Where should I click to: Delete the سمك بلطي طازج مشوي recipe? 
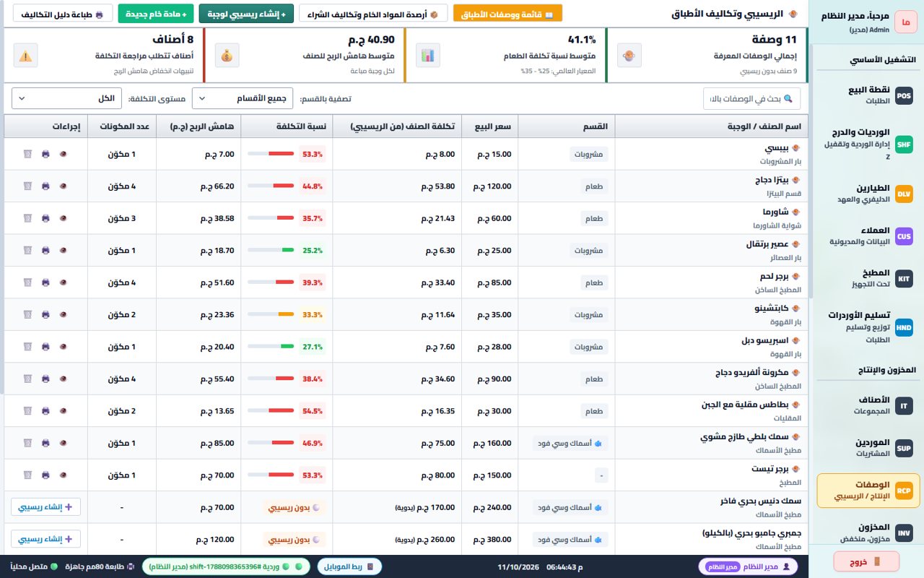pyautogui.click(x=27, y=443)
